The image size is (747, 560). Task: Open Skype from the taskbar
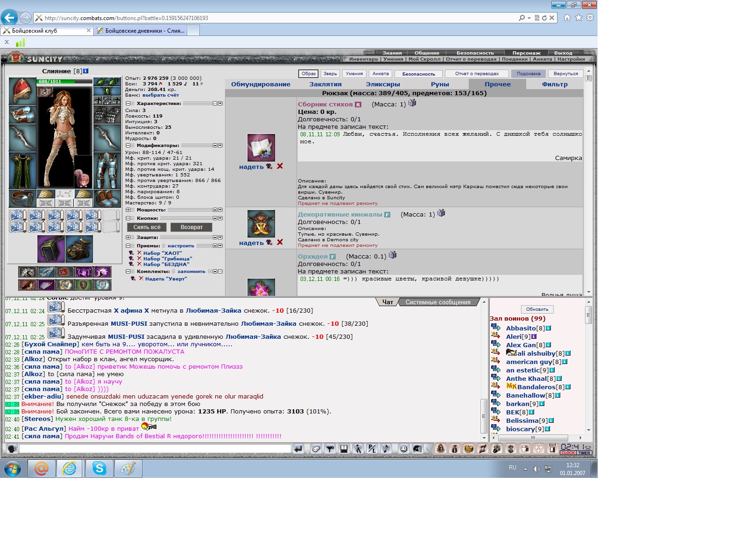[x=99, y=468]
